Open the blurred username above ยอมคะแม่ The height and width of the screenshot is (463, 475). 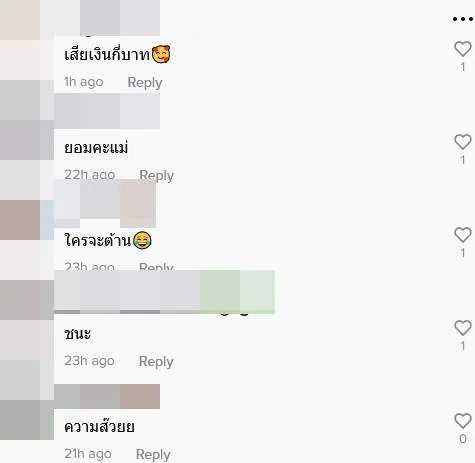107,111
